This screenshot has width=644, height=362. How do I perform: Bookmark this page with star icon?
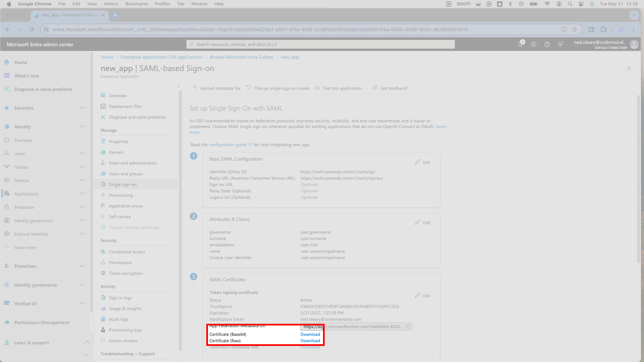click(575, 29)
